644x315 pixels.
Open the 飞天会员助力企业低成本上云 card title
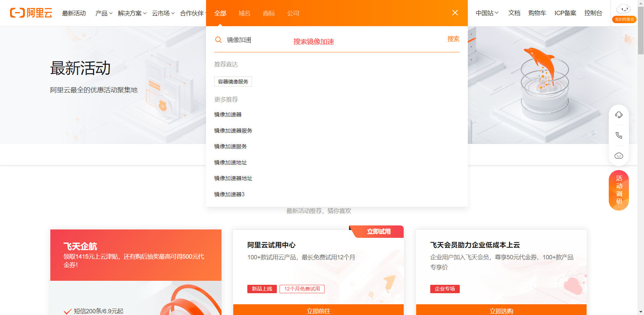475,245
